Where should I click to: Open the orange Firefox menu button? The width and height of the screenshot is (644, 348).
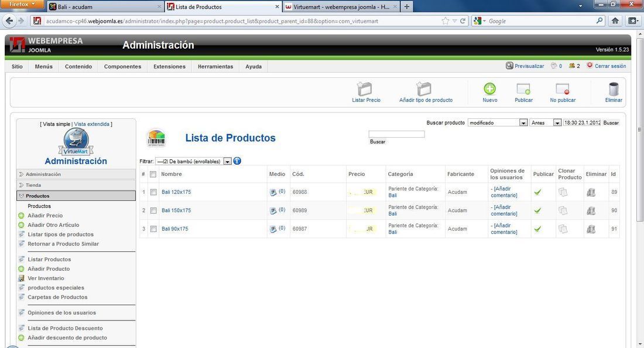coord(22,5)
